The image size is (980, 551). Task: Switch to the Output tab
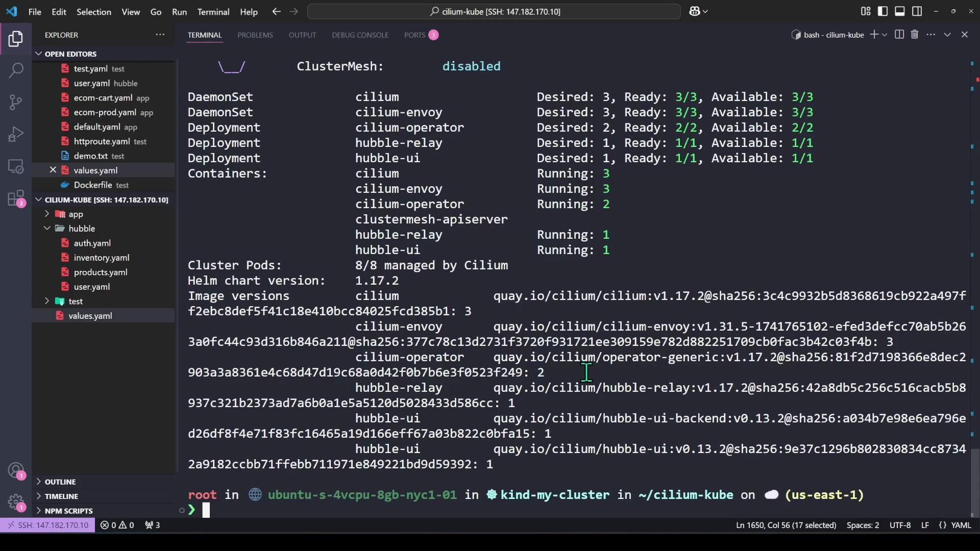pyautogui.click(x=302, y=35)
